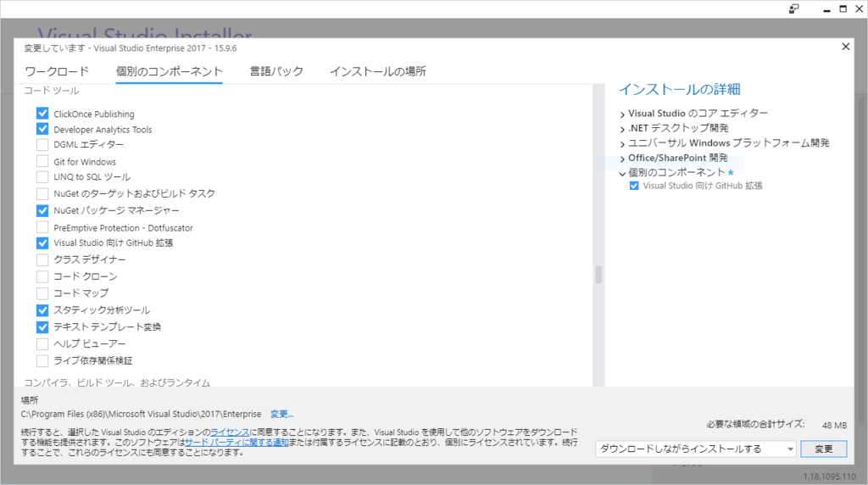Click 変更... link next to install path
The image size is (868, 485).
[281, 414]
